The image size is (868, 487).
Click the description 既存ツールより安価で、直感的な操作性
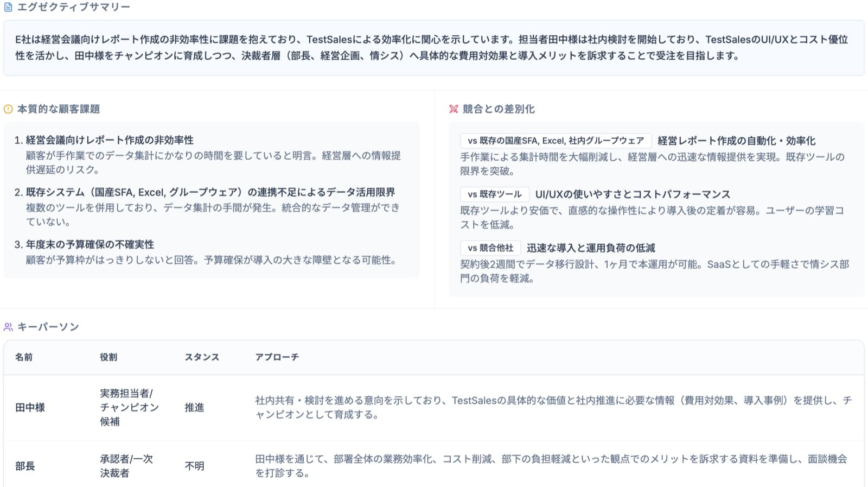(x=652, y=218)
